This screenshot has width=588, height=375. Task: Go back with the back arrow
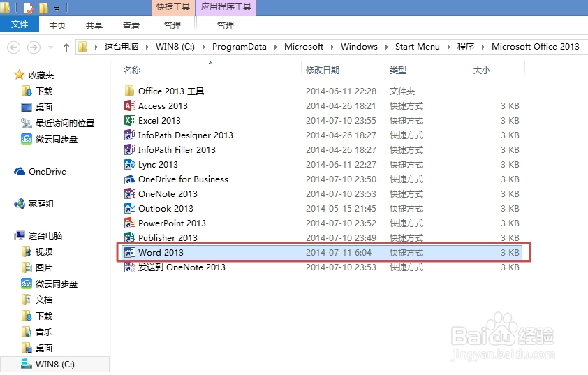pyautogui.click(x=14, y=47)
